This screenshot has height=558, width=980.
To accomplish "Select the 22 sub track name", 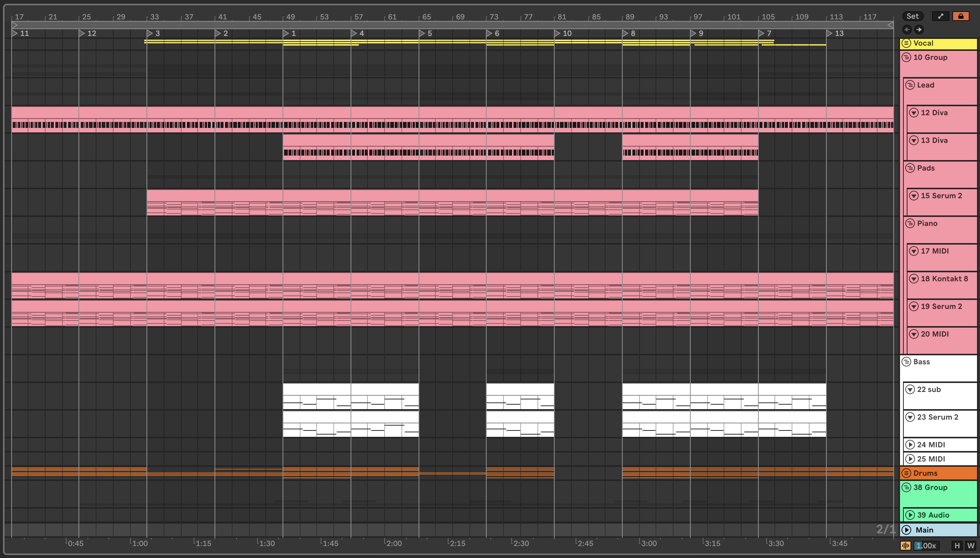I will click(x=929, y=389).
